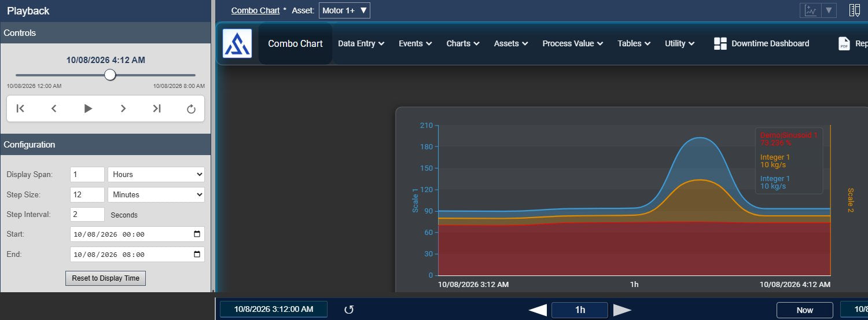The width and height of the screenshot is (868, 320).
Task: Click the blue Integer 1 legend entry
Action: (775, 182)
